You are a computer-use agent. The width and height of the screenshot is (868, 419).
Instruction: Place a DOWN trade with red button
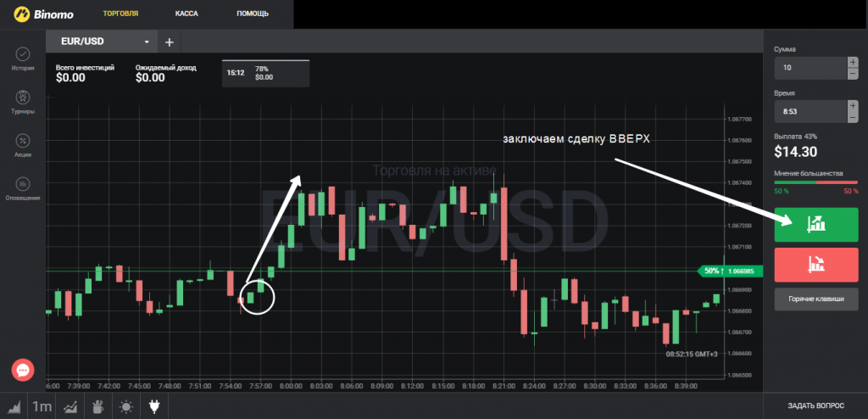[816, 265]
